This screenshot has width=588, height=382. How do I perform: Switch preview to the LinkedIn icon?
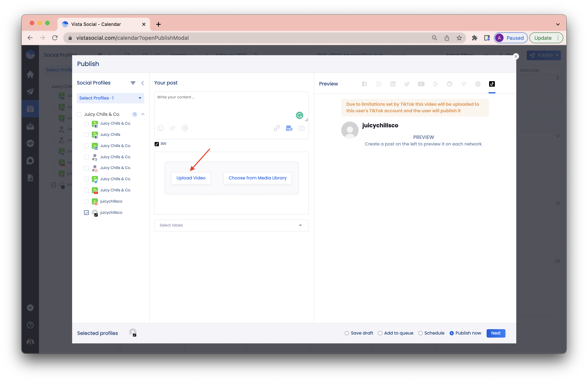tap(393, 84)
